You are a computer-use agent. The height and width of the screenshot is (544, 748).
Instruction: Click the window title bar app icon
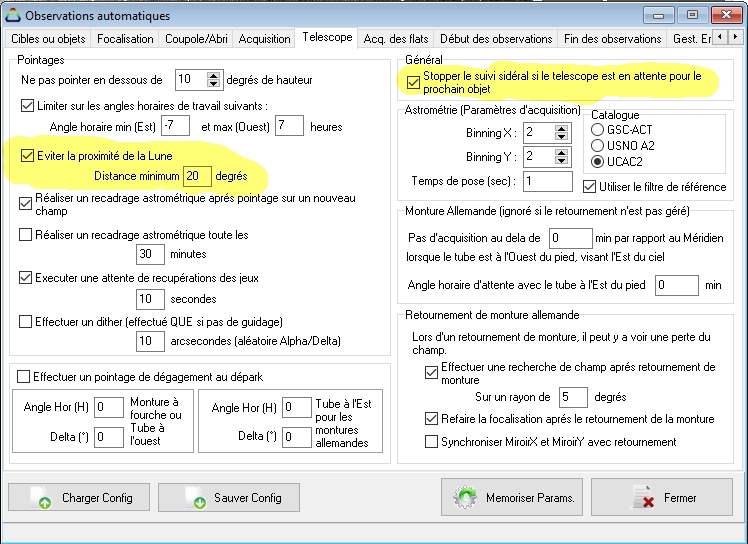coord(13,15)
